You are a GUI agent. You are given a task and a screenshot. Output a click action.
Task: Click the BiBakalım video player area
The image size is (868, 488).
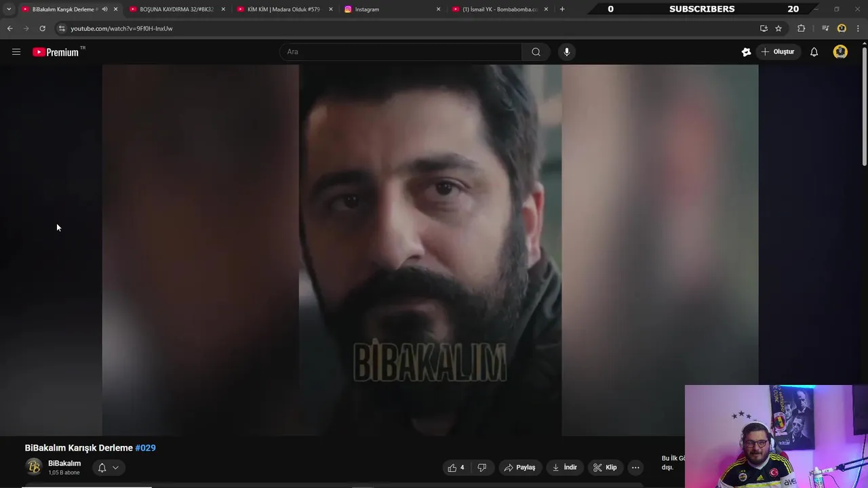pos(430,249)
